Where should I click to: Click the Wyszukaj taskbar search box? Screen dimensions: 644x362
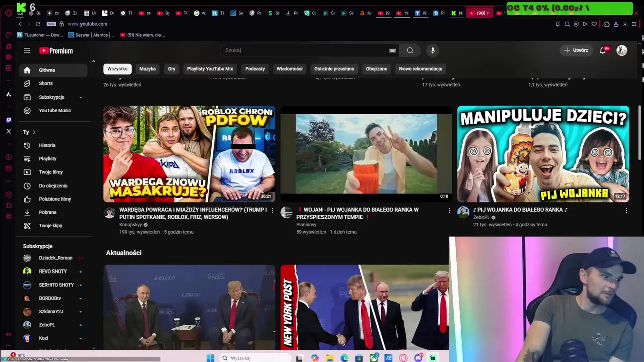(x=255, y=358)
